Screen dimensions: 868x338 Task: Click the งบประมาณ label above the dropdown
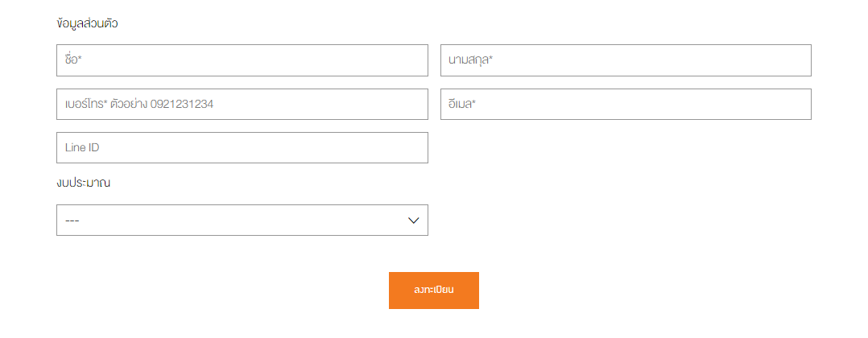[x=83, y=183]
